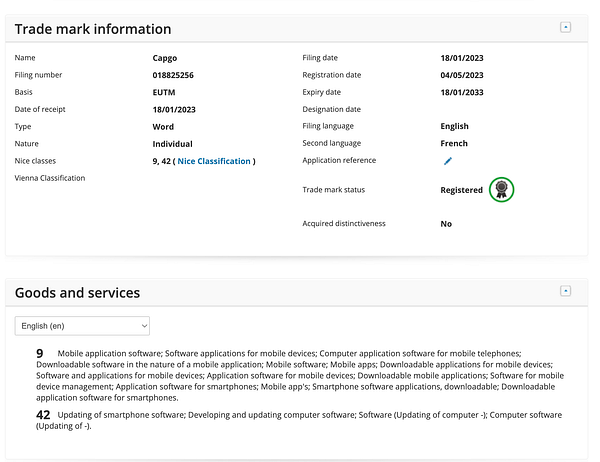Screen dimensions: 600x462
Task: Click the Acquired distinctiveness value No
Action: 446,224
